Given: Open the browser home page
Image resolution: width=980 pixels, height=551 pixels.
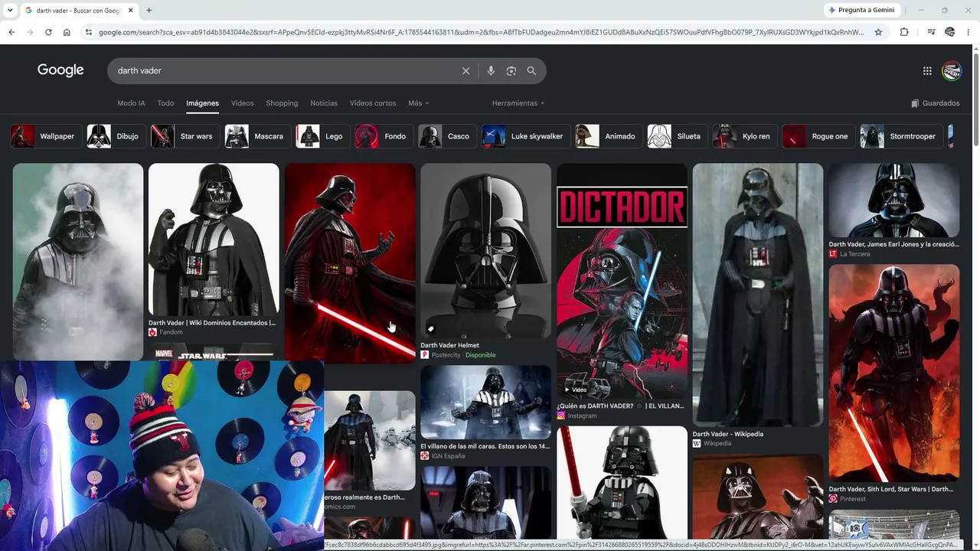Looking at the screenshot, I should (67, 32).
